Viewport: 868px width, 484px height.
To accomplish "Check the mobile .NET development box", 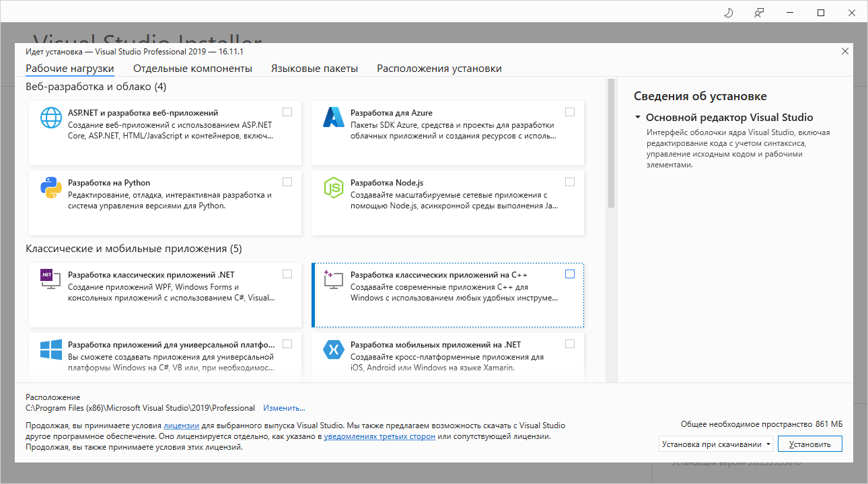I will (570, 344).
